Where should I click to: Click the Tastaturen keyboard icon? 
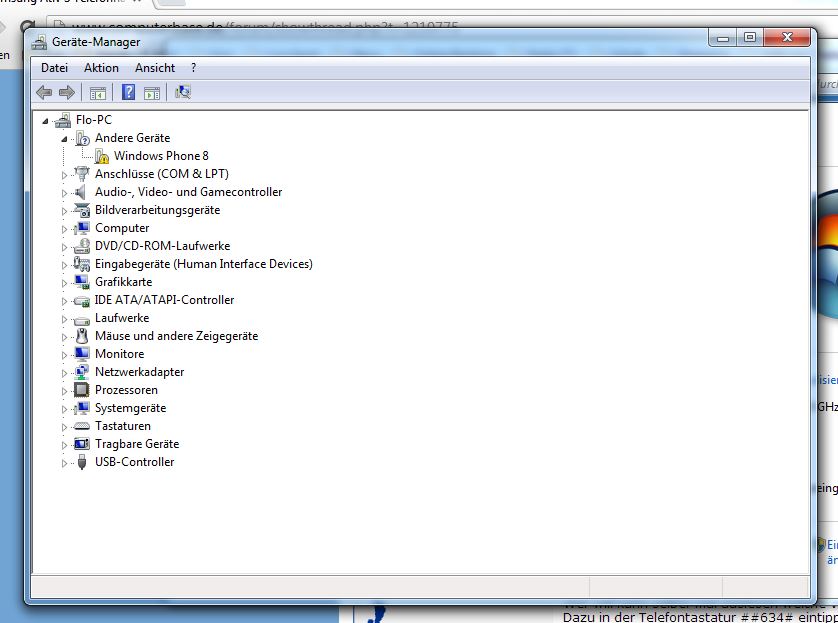(x=82, y=426)
